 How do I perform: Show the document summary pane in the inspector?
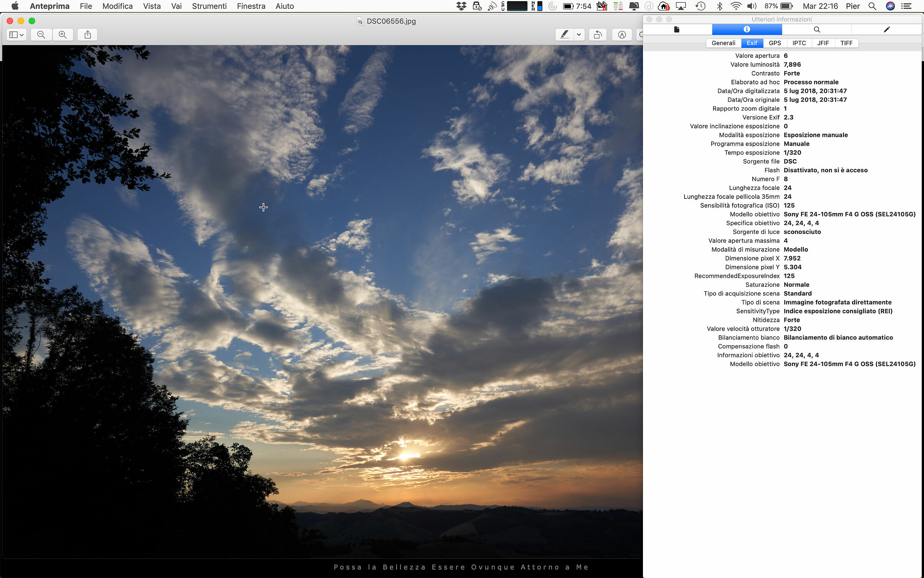[x=677, y=29]
